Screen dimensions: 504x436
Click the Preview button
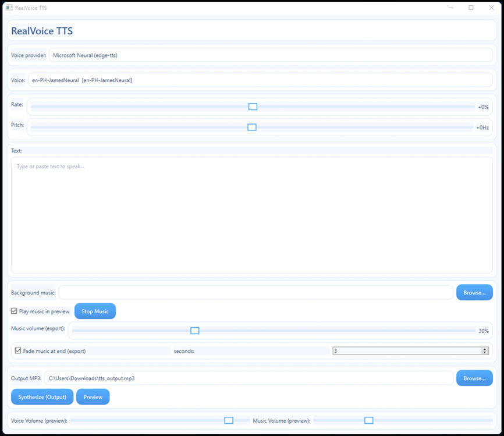tap(93, 397)
